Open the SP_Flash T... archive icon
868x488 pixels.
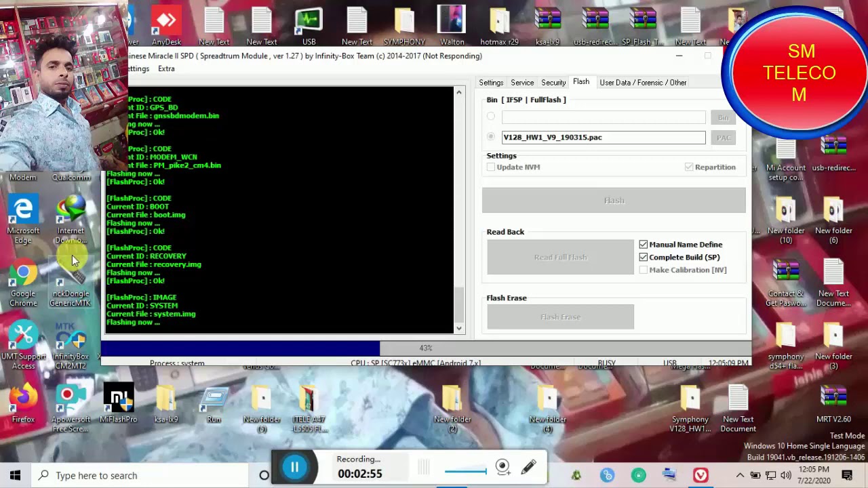(x=642, y=26)
